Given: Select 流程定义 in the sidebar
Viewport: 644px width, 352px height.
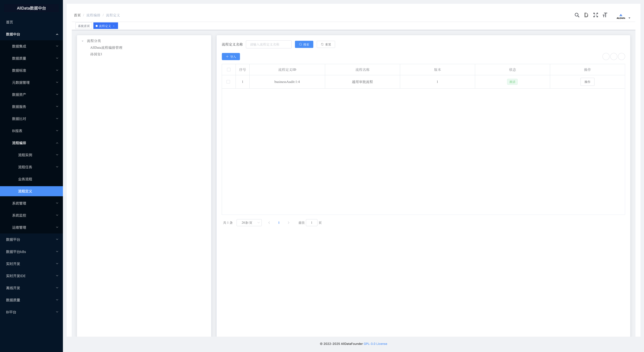Looking at the screenshot, I should (x=31, y=191).
